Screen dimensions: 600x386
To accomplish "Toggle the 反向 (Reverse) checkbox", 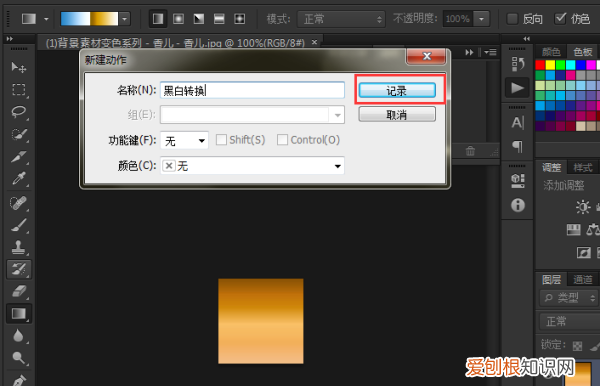I will coord(512,18).
